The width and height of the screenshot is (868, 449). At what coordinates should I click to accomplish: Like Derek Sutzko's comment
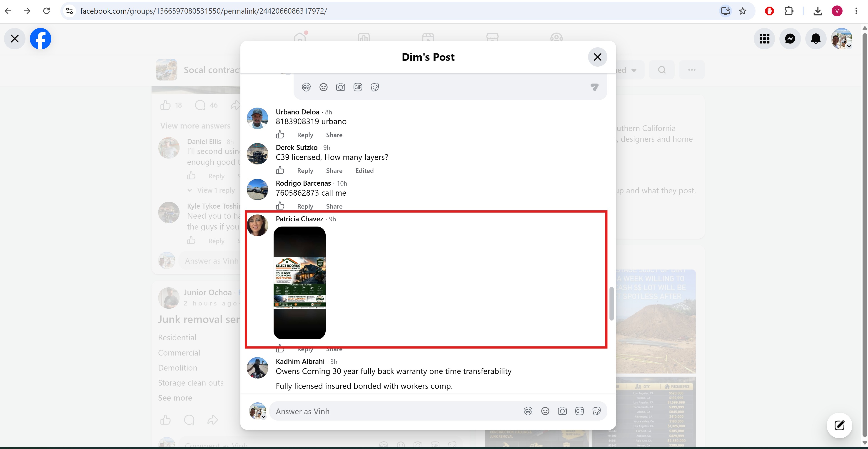click(x=280, y=170)
